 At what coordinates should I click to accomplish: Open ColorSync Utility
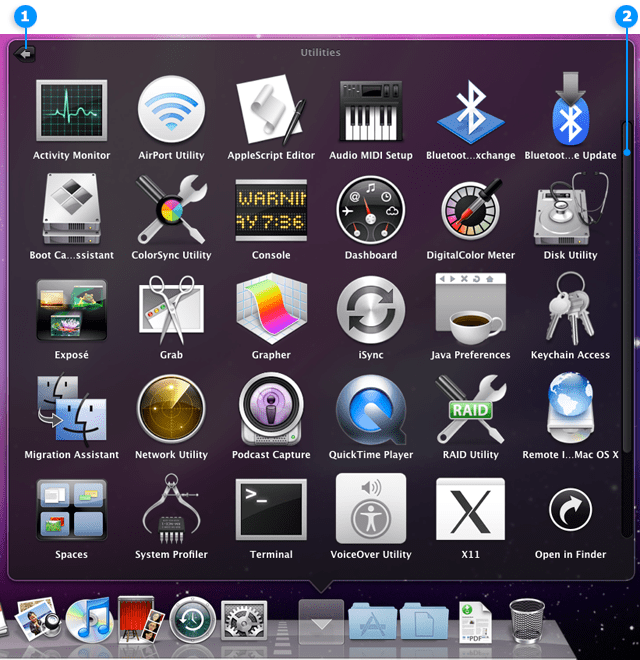point(171,209)
